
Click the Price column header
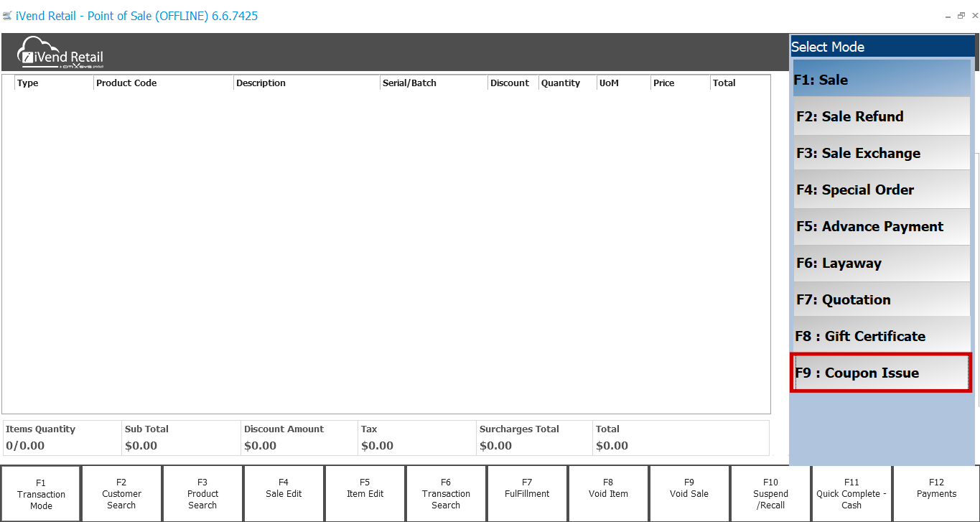click(x=680, y=83)
